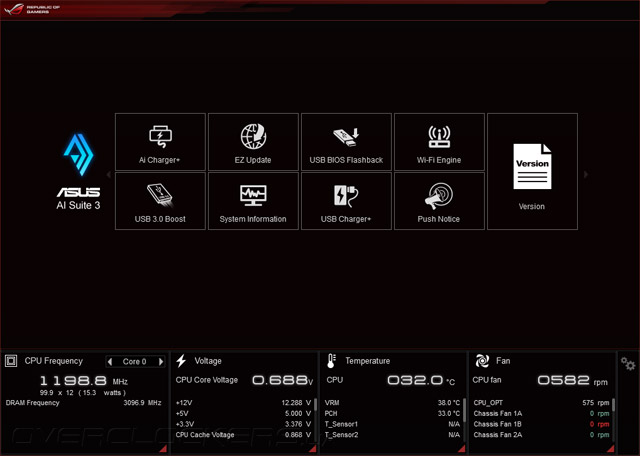Select the PCH temperature row

pos(392,414)
